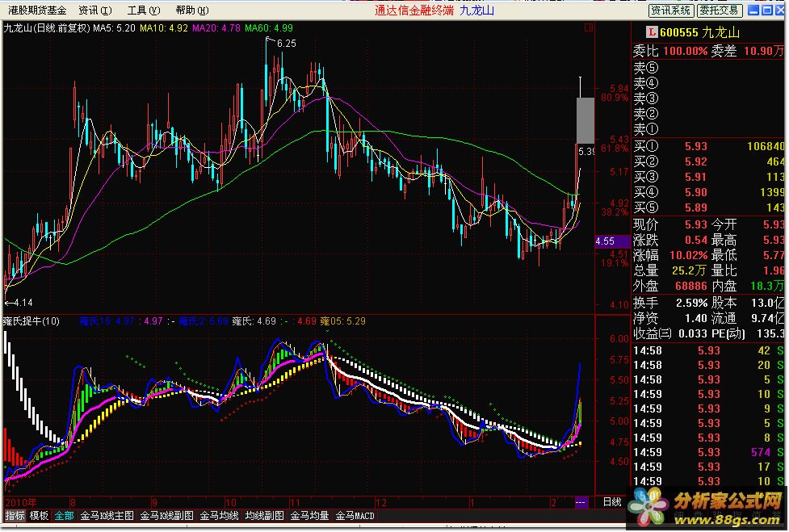The width and height of the screenshot is (789, 532).
Task: Click the purple '---' marker on the date axis
Action: [581, 502]
